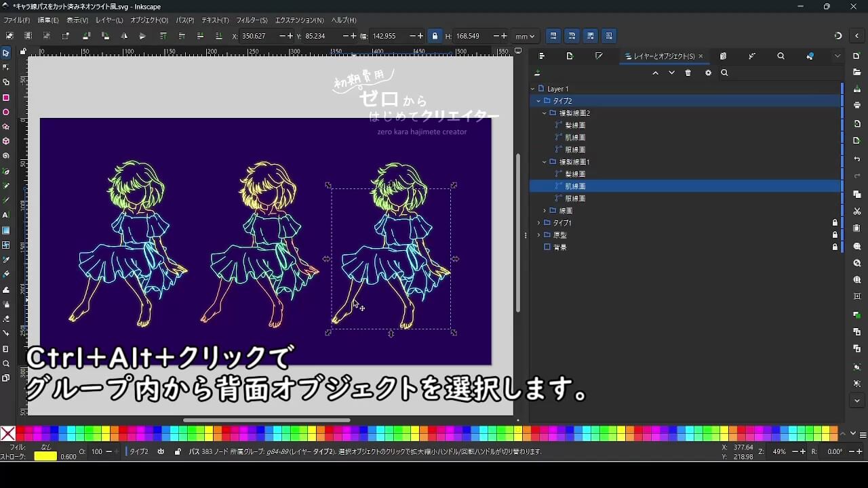
Task: Open the mm units dropdown
Action: tap(525, 36)
